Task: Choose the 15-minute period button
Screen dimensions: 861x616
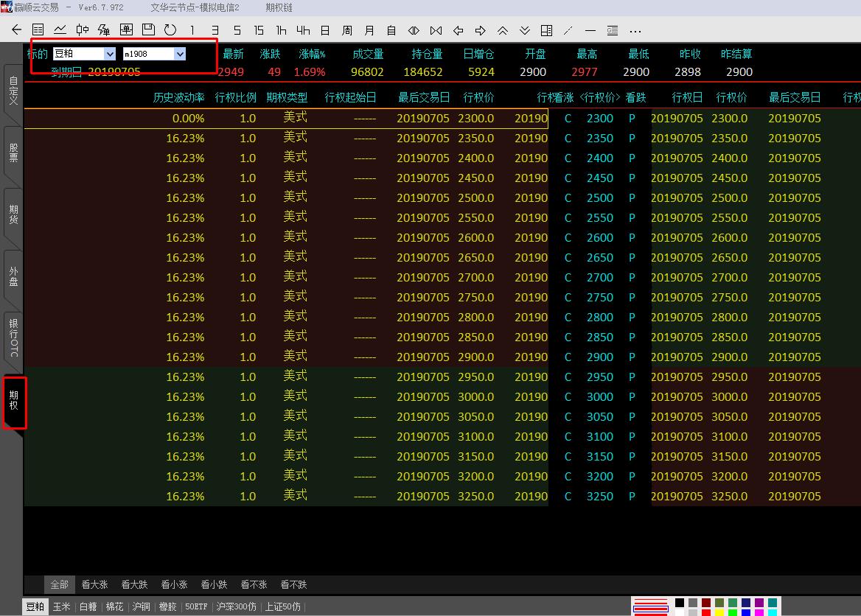Action: pos(259,30)
